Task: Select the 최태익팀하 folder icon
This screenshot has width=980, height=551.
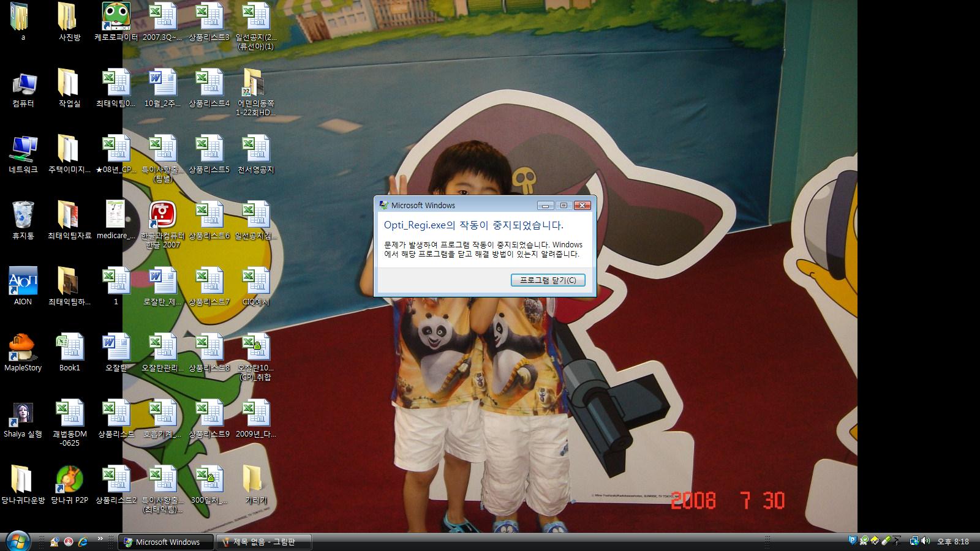Action: point(69,287)
